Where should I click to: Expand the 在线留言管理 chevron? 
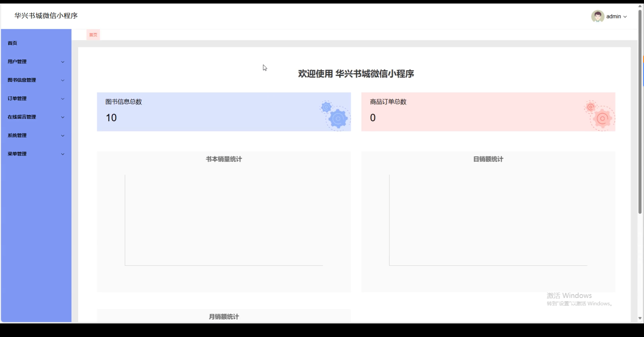[x=63, y=117]
